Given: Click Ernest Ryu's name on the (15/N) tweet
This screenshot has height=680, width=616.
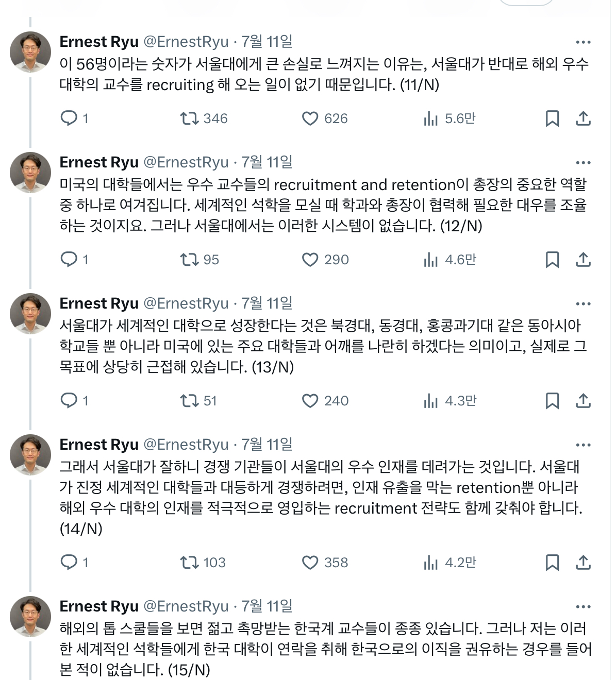Looking at the screenshot, I should coord(99,606).
